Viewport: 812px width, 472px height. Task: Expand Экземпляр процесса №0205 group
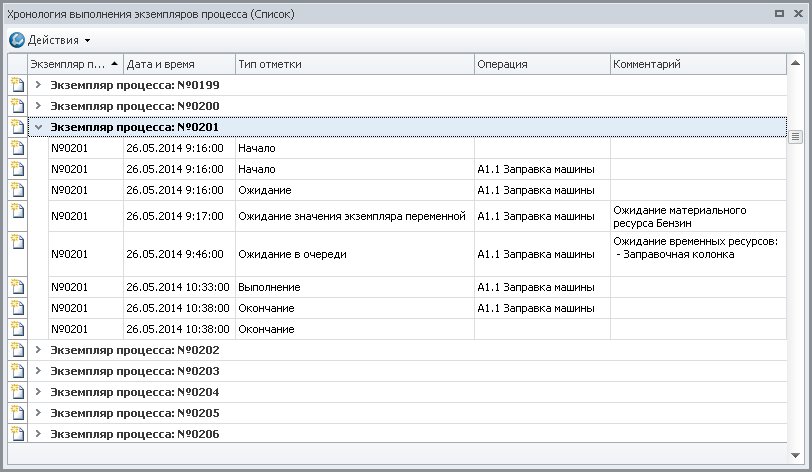pos(38,413)
